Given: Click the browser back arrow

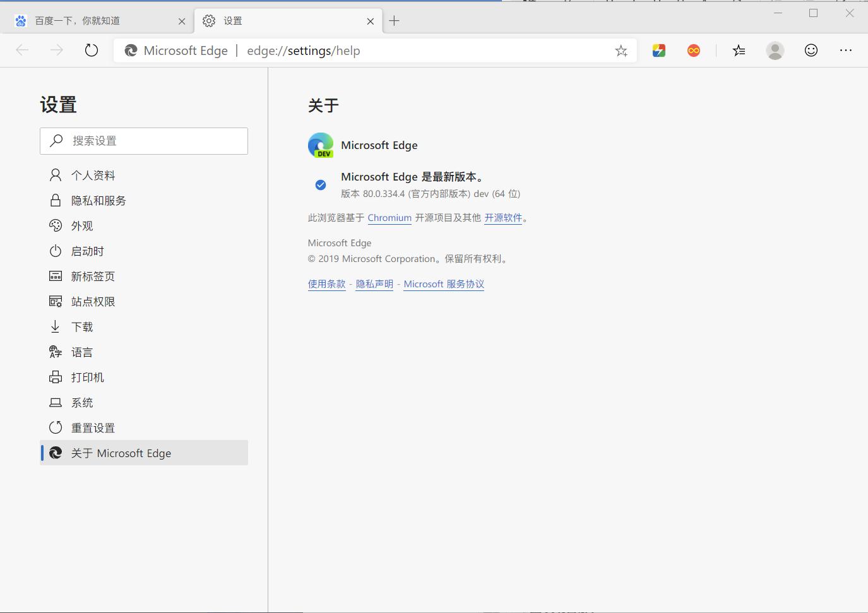Looking at the screenshot, I should [x=22, y=51].
